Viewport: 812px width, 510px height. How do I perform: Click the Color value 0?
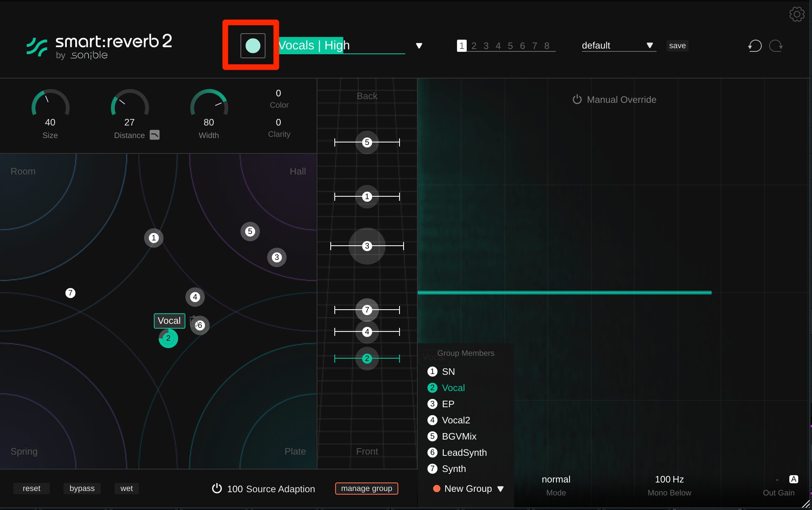point(278,93)
